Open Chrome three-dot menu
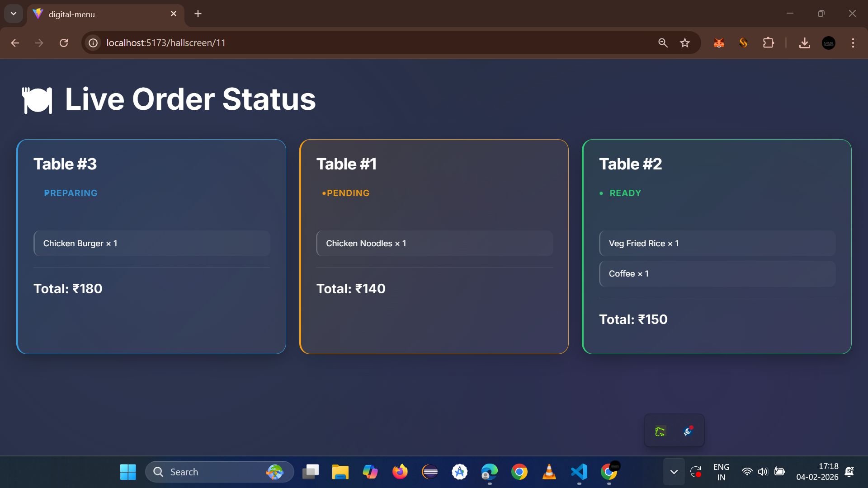Image resolution: width=868 pixels, height=488 pixels. click(x=853, y=43)
